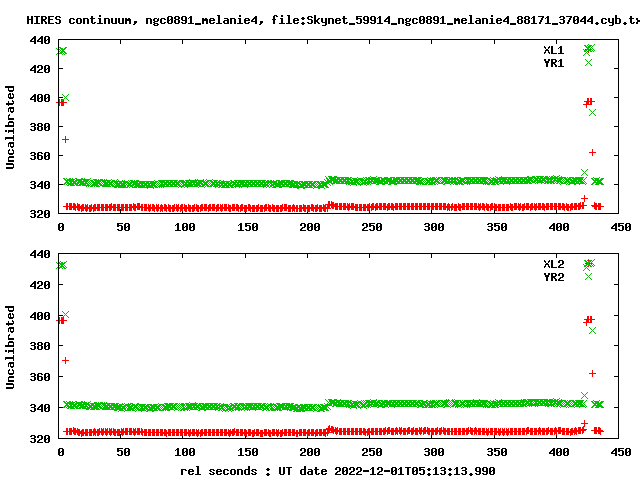Click the green x outlier near 390 at upper plot's end
The height and width of the screenshot is (480, 640).
point(592,113)
